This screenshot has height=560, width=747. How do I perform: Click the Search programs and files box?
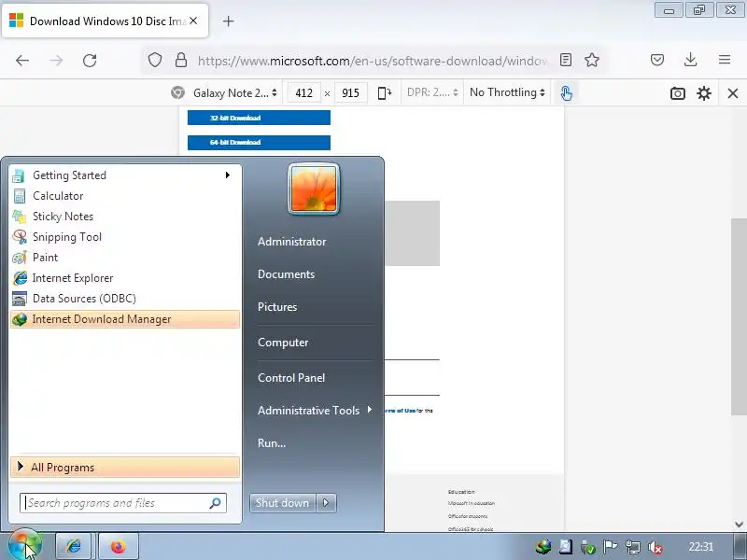(123, 503)
